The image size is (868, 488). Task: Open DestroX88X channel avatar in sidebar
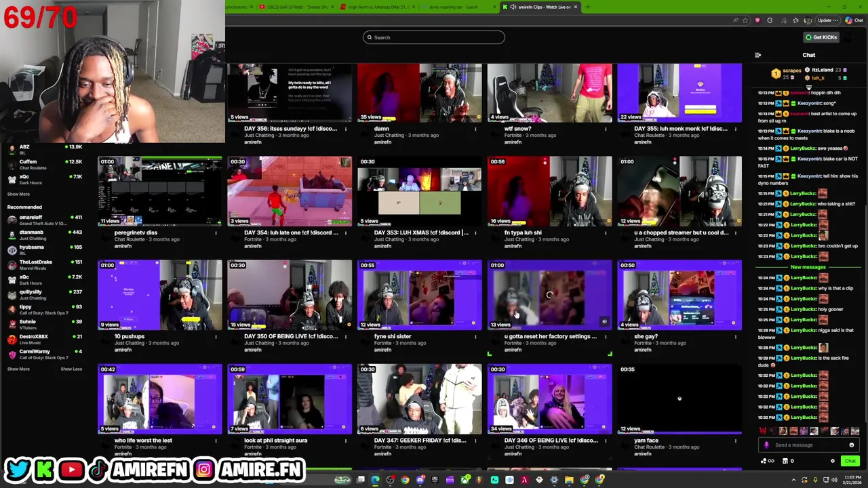pyautogui.click(x=12, y=339)
